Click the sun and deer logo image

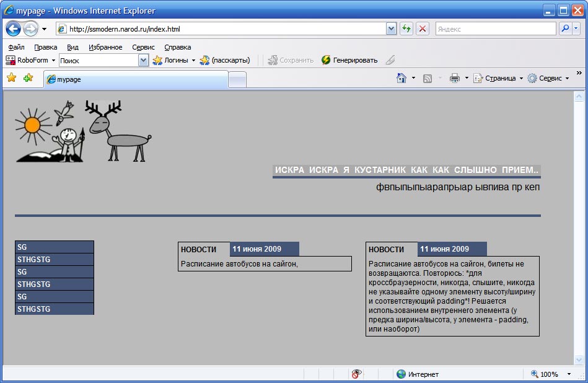(x=83, y=131)
